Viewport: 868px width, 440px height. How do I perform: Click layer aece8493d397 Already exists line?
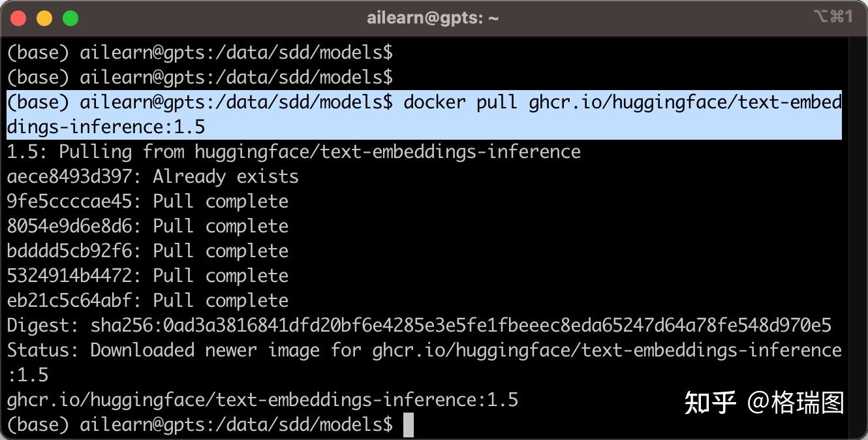(153, 177)
